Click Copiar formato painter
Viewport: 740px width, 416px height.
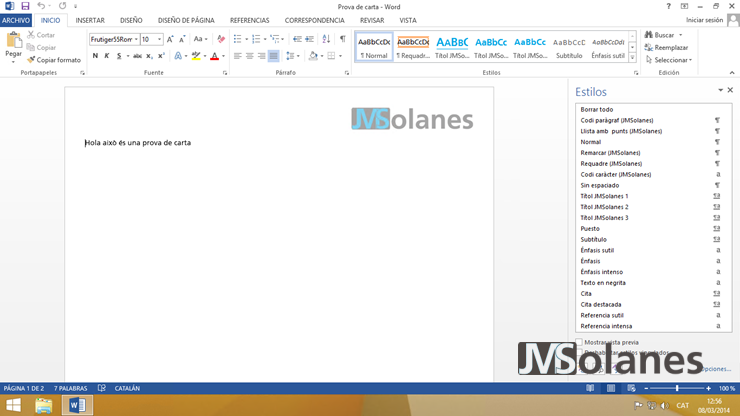54,60
